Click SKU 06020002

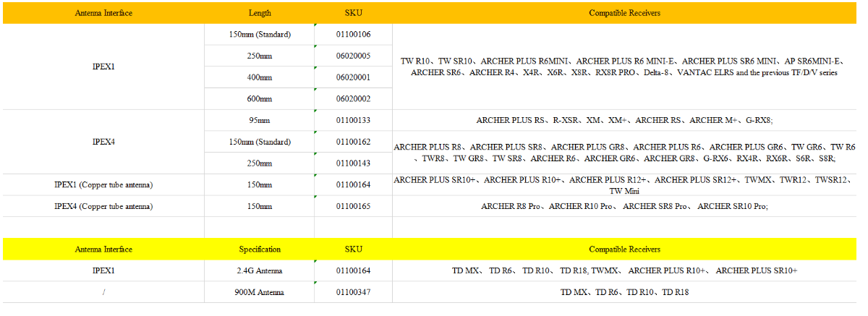tap(354, 99)
